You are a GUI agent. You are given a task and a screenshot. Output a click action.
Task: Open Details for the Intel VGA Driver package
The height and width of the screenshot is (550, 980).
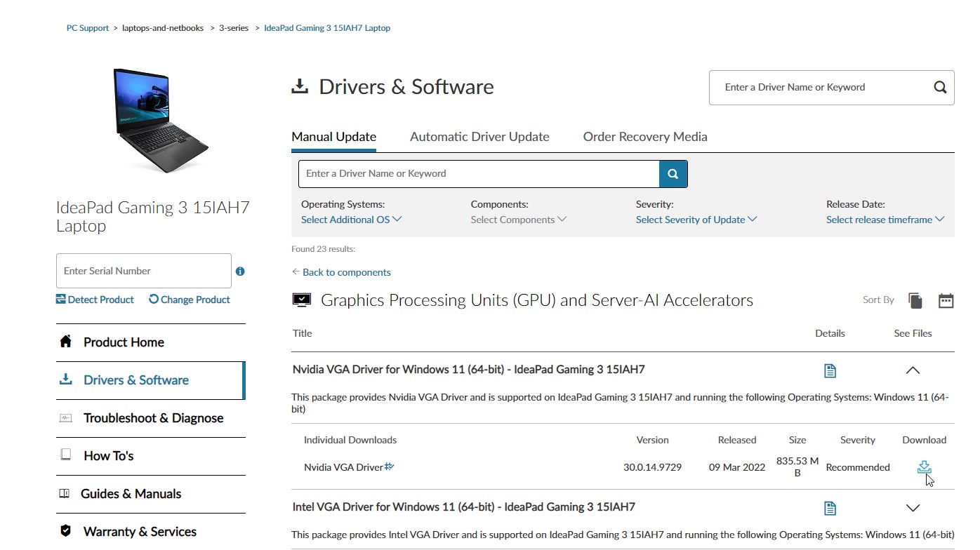pos(830,507)
